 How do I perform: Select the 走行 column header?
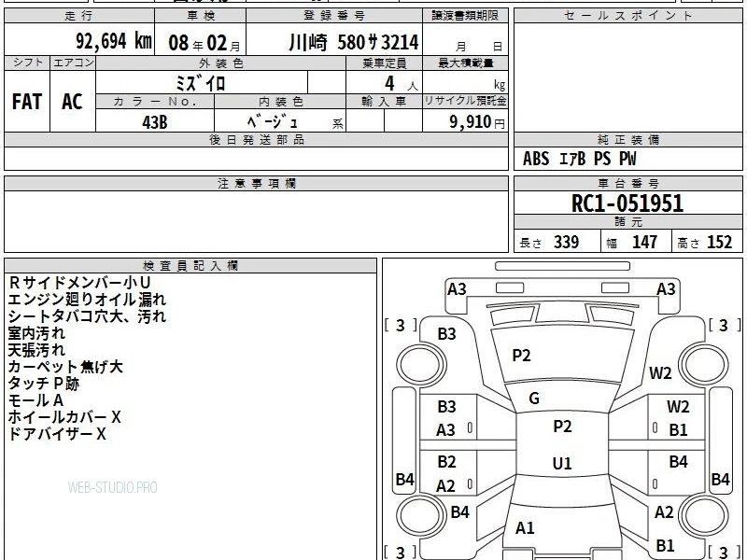79,16
